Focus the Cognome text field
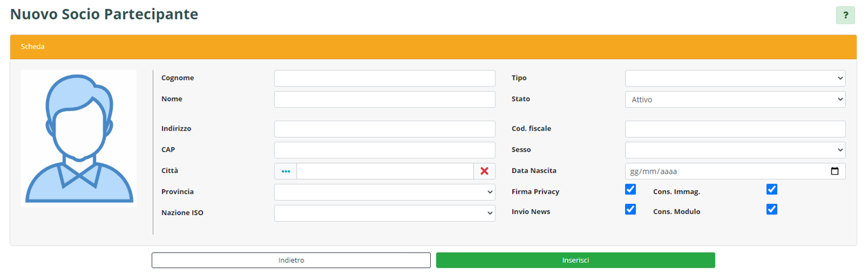Viewport: 868px width, 279px height. [384, 78]
